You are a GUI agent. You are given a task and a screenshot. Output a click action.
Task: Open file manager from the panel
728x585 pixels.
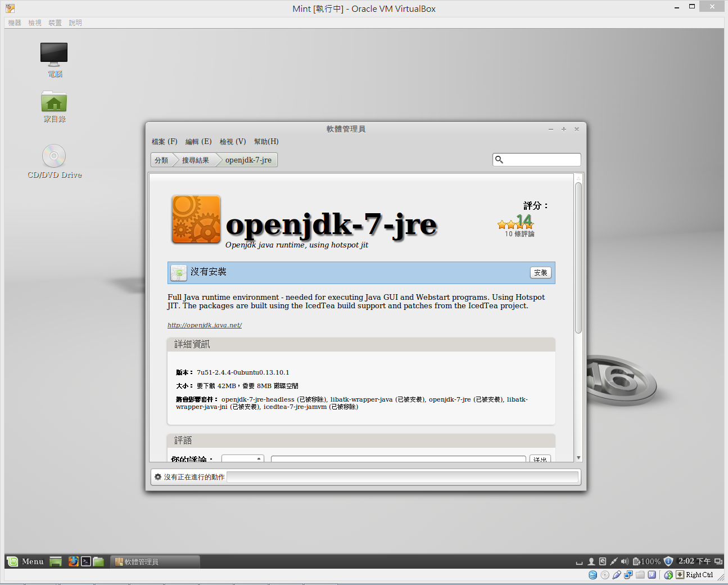[99, 561]
